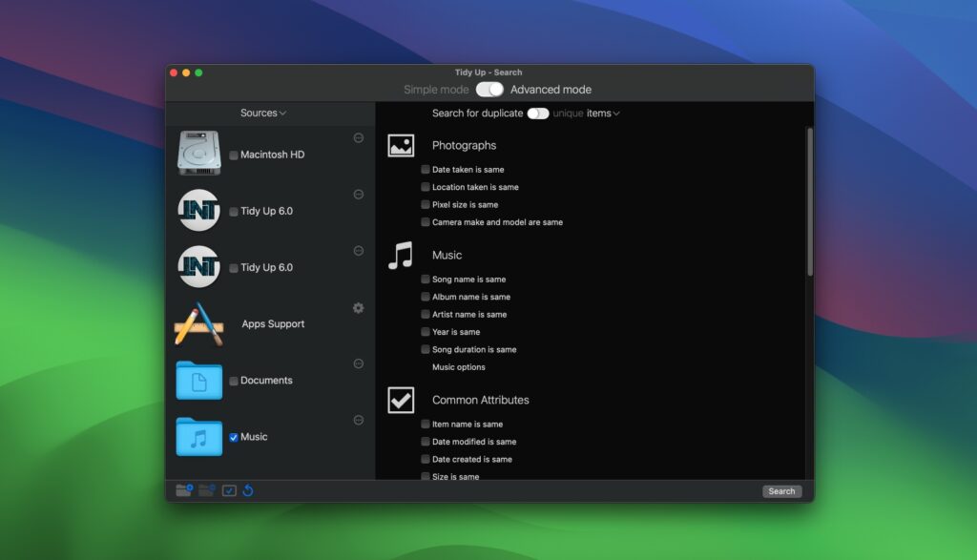Enable the Song name is same checkbox
Screen dimensions: 977x560
pyautogui.click(x=425, y=279)
